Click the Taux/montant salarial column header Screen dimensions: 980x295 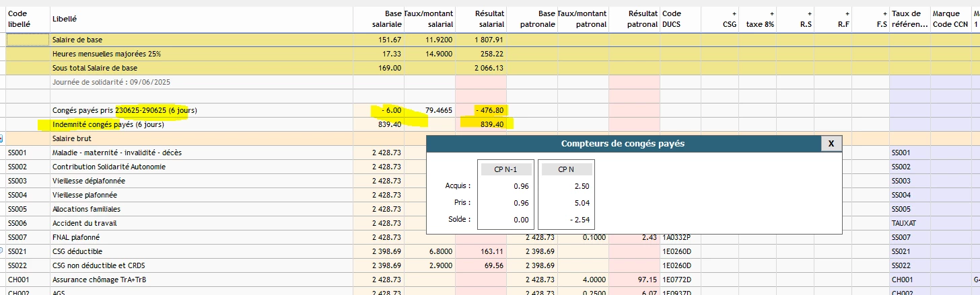coord(429,18)
